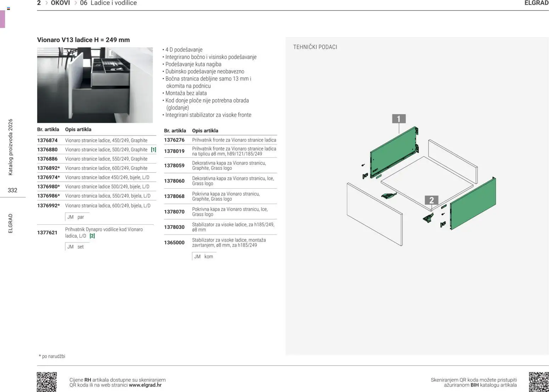Click the front holder part beside marker 2
The height and width of the screenshot is (392, 549).
(x=428, y=217)
